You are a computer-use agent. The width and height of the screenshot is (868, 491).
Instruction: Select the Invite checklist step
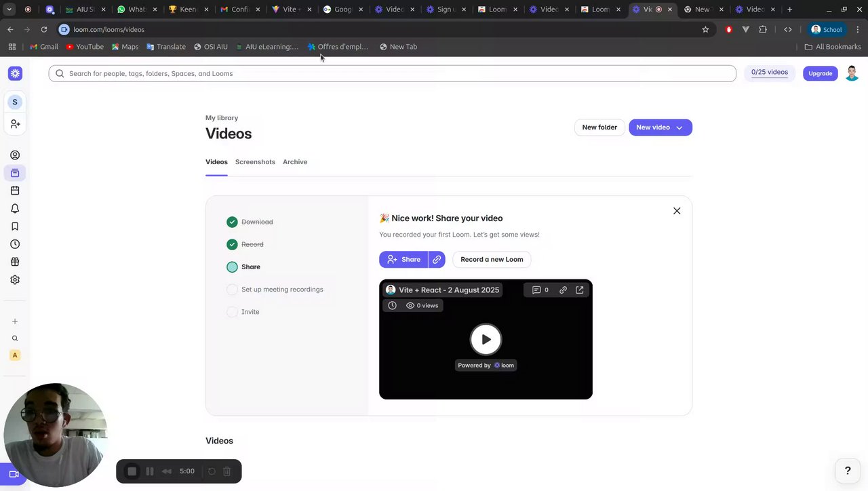[243, 312]
